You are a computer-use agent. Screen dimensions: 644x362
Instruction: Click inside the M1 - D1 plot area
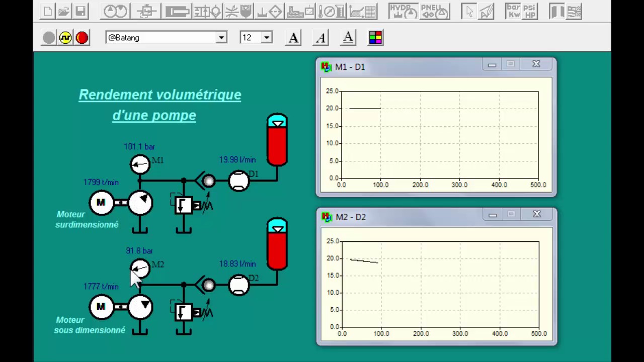(x=440, y=135)
